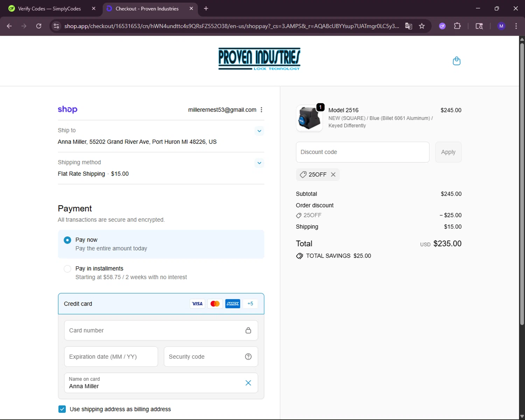The height and width of the screenshot is (420, 525).
Task: Click the Card number field
Action: (x=161, y=330)
